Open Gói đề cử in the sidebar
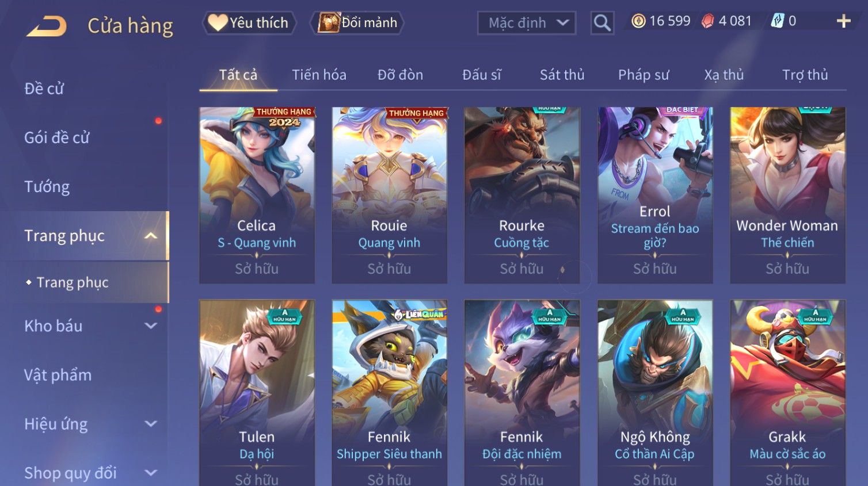868x486 pixels. [57, 137]
